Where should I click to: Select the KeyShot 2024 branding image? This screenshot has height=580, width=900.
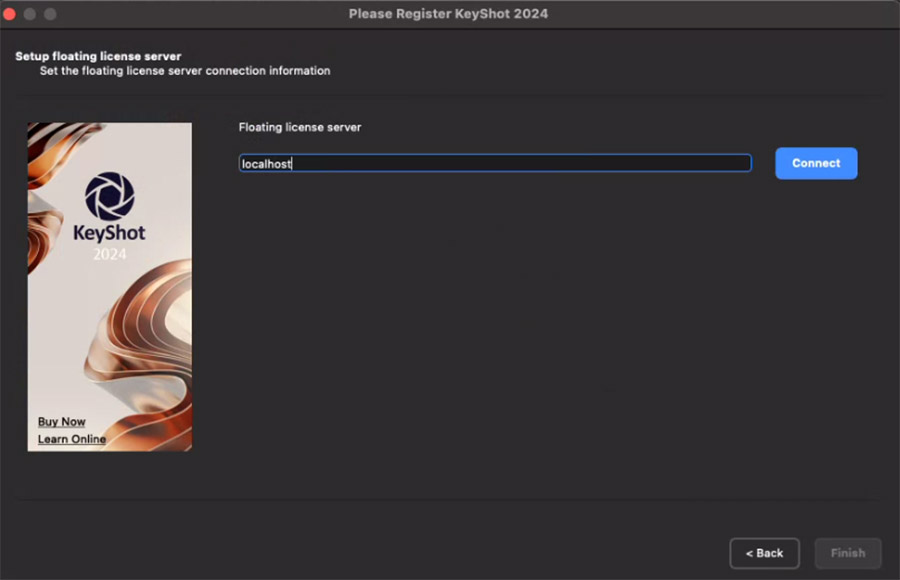tap(109, 285)
